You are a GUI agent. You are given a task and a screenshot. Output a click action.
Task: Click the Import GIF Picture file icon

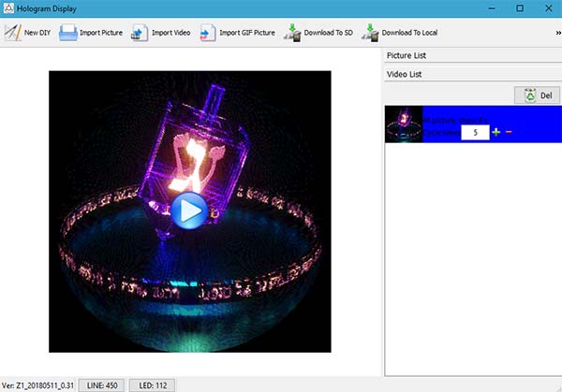click(x=208, y=33)
